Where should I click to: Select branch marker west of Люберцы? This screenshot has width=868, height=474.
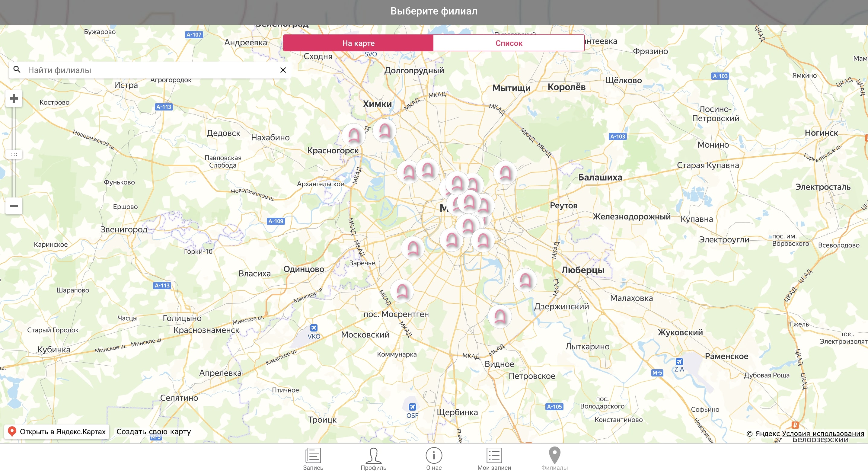(525, 280)
